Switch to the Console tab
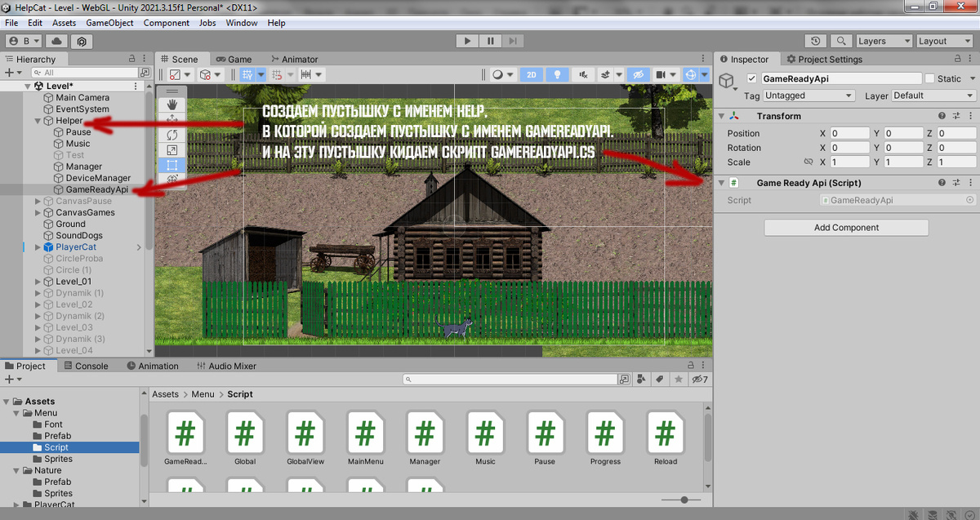Screen dimensions: 980x520 (x=85, y=366)
